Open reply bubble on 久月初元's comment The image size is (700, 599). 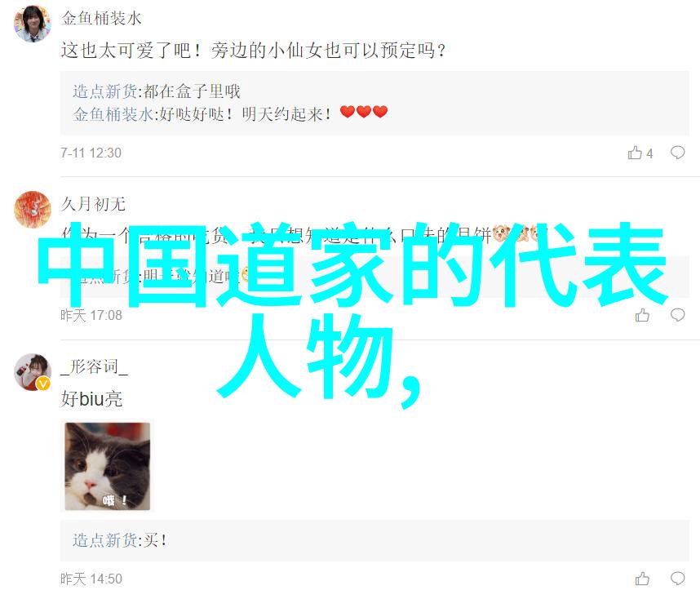[x=677, y=315]
